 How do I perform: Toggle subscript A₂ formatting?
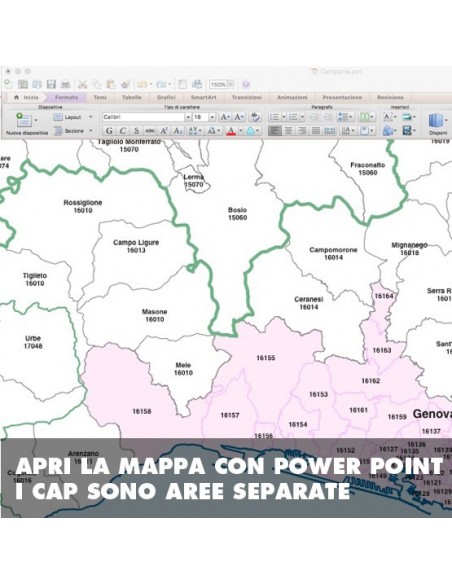coord(178,131)
